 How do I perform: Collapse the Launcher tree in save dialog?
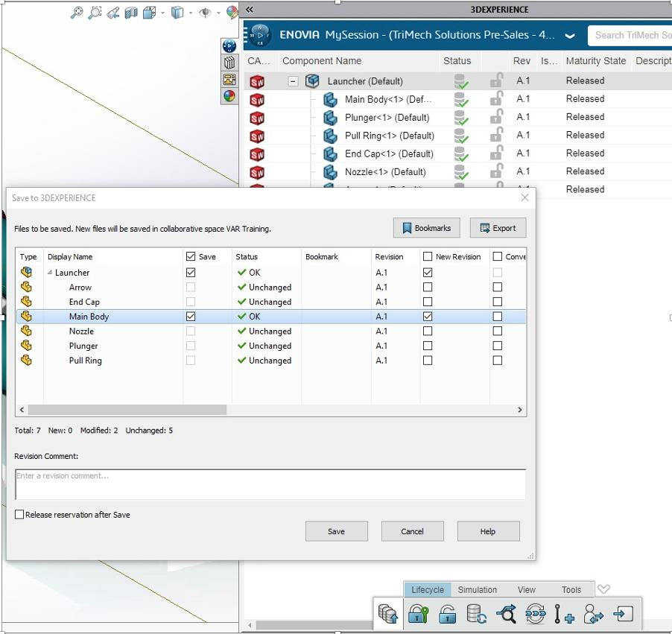50,272
